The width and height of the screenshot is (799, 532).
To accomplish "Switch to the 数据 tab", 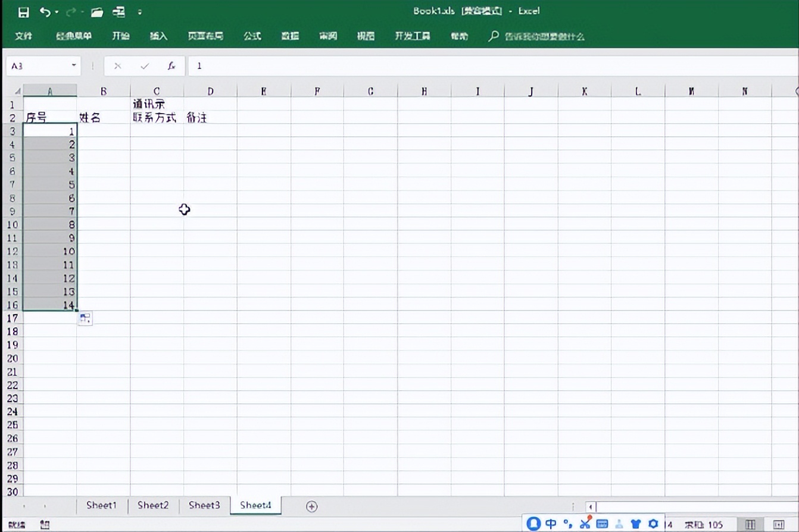I will [290, 36].
